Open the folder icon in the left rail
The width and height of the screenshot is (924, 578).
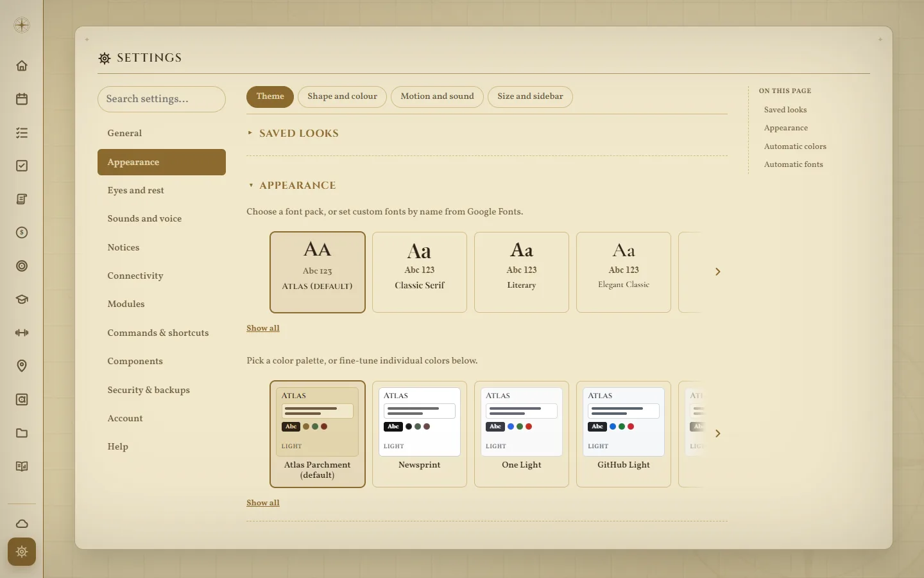point(22,433)
